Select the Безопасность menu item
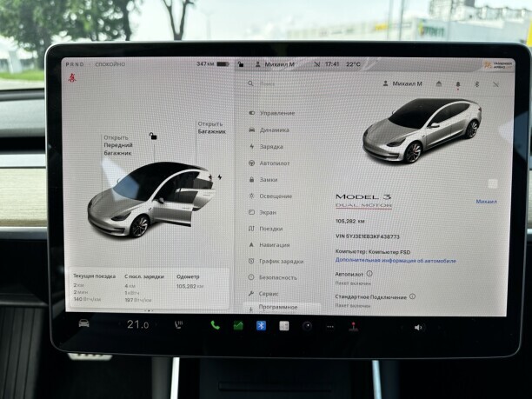Image resolution: width=532 pixels, height=399 pixels. coord(272,277)
